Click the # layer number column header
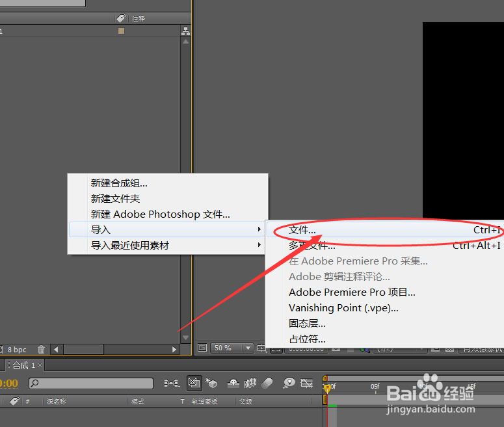Image resolution: width=504 pixels, height=427 pixels. [28, 401]
